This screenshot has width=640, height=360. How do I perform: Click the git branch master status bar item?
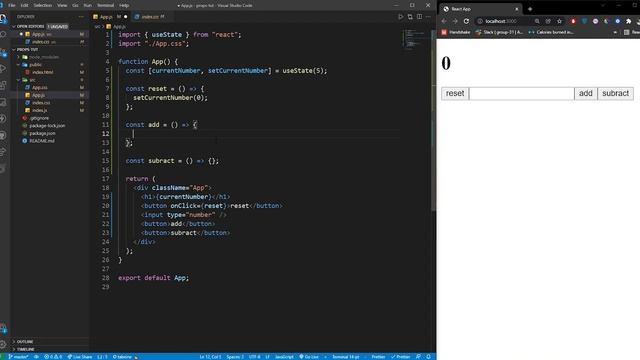(18, 357)
